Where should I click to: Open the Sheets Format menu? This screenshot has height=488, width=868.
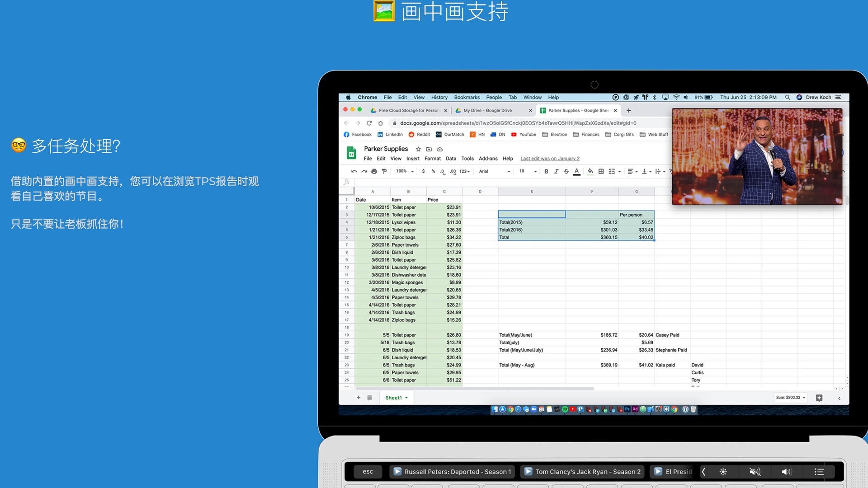pos(433,159)
